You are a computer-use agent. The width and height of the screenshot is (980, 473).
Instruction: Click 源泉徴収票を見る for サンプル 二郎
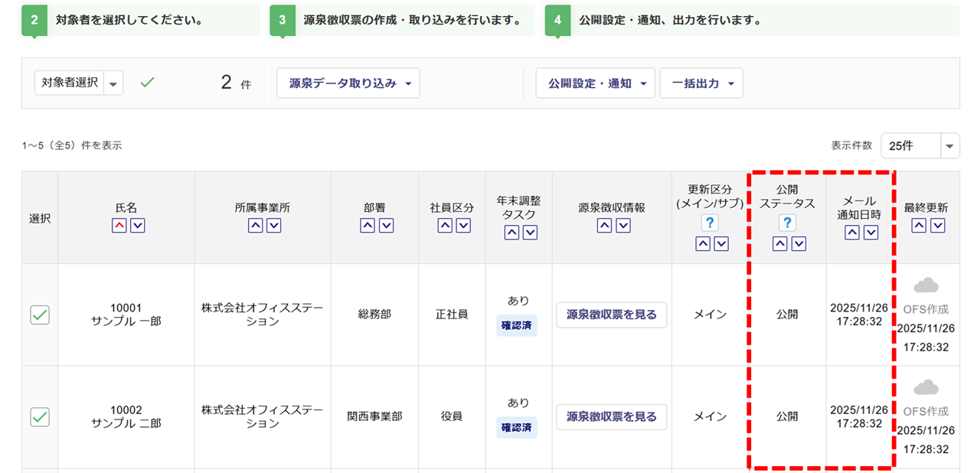(x=611, y=417)
